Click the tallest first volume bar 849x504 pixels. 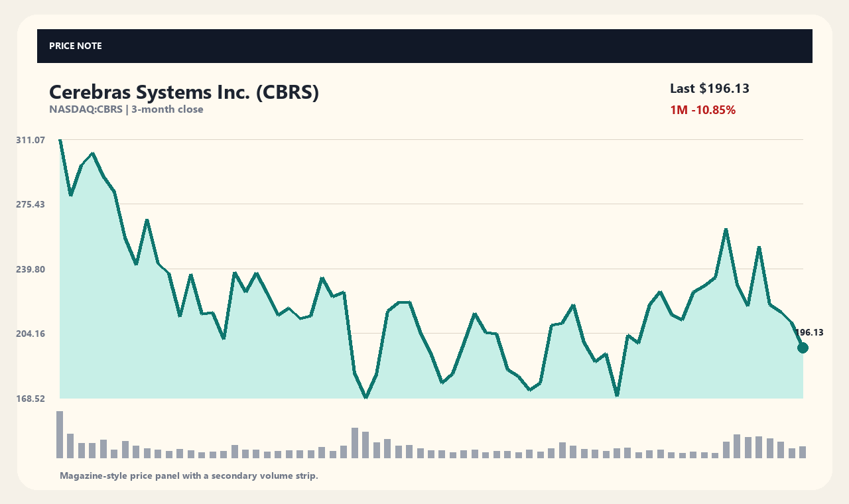(60, 434)
